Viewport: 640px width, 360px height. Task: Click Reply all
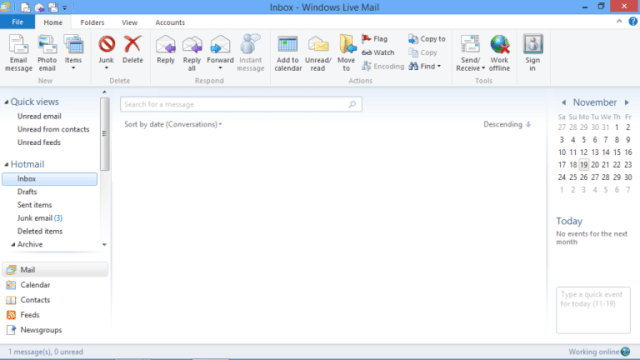192,53
